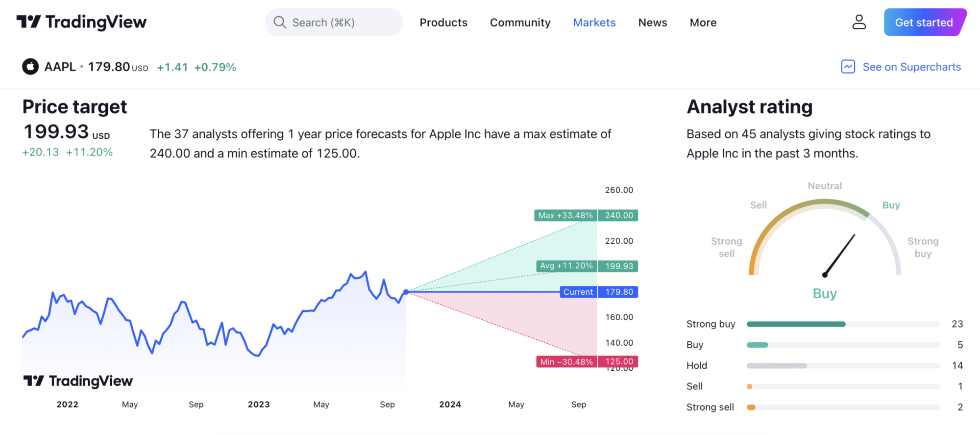Screen dimensions: 980x435
Task: Click the Strong buy rating bar
Action: (843, 324)
